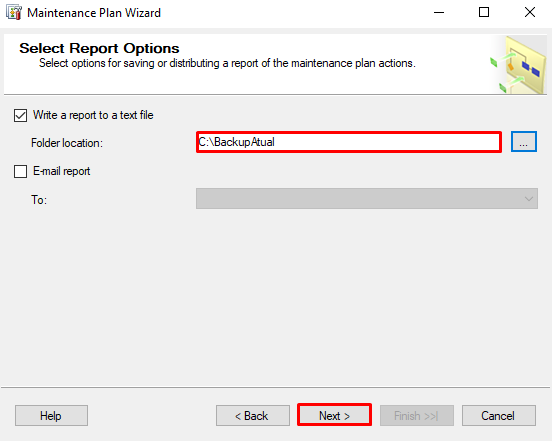Click the greyed-out Finish button
Image resolution: width=552 pixels, height=441 pixels.
point(417,416)
